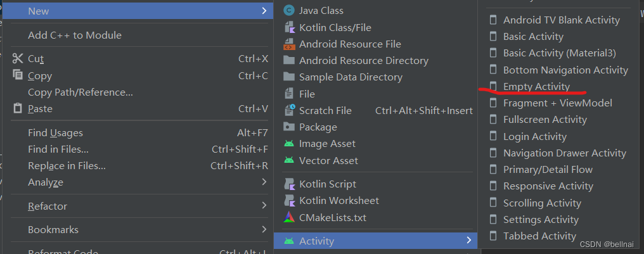Viewport: 644px width, 254px height.
Task: Click the Package folder icon
Action: coord(289,127)
